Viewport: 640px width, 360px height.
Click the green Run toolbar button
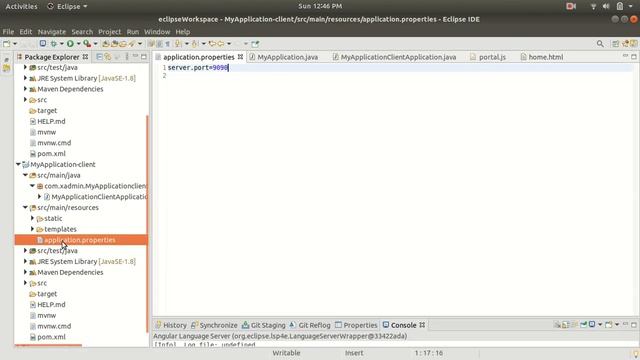(70, 44)
